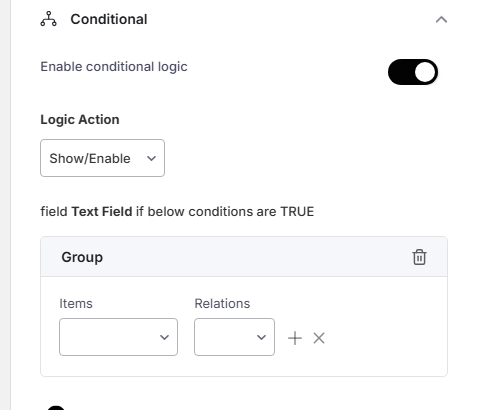The height and width of the screenshot is (410, 481).
Task: Collapse the Conditional section with the chevron
Action: pos(441,20)
